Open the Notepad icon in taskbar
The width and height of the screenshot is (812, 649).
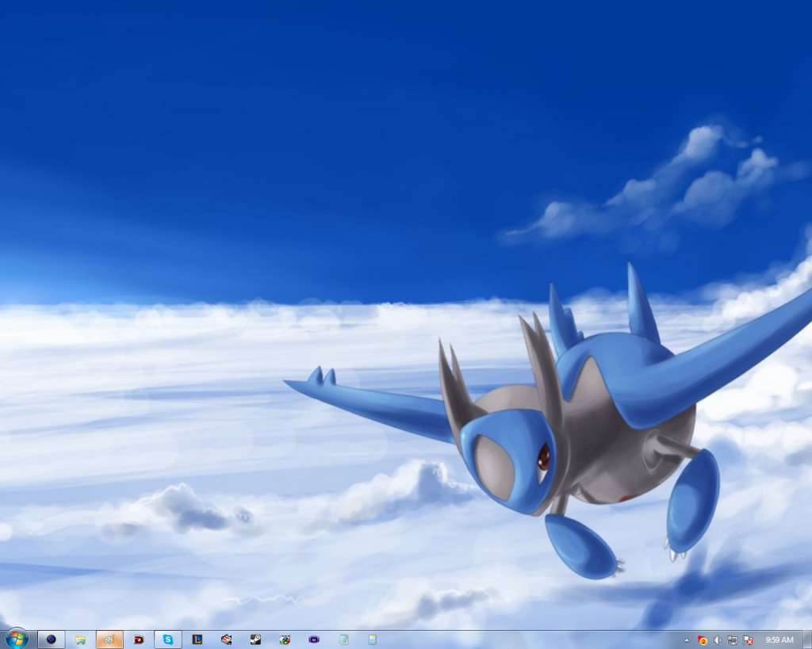(x=343, y=639)
